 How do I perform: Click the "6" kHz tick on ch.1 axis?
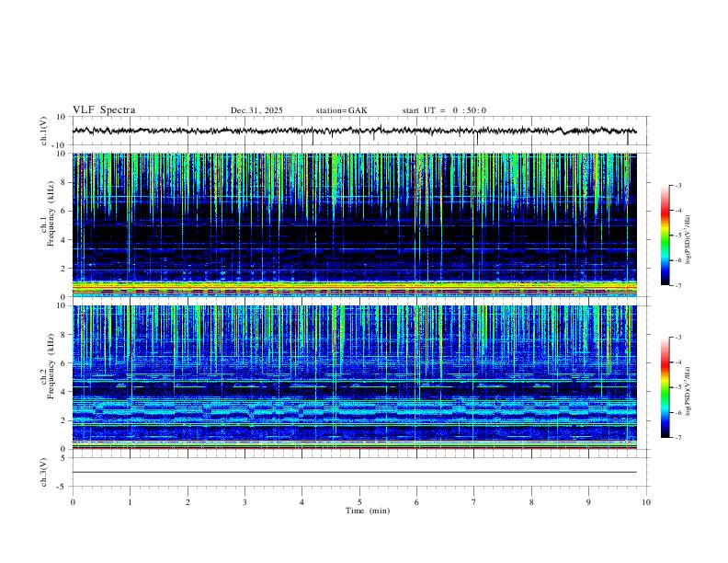[x=64, y=211]
